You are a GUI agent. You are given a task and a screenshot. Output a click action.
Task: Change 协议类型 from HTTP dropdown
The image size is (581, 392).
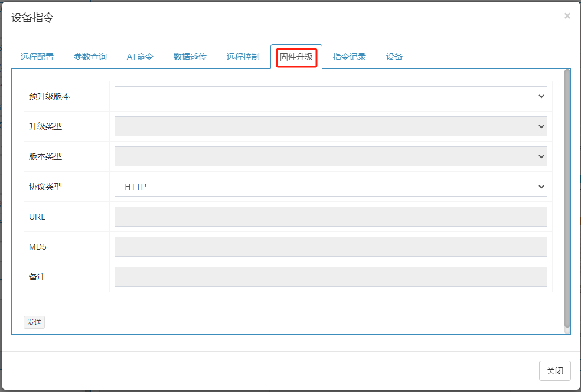[331, 187]
